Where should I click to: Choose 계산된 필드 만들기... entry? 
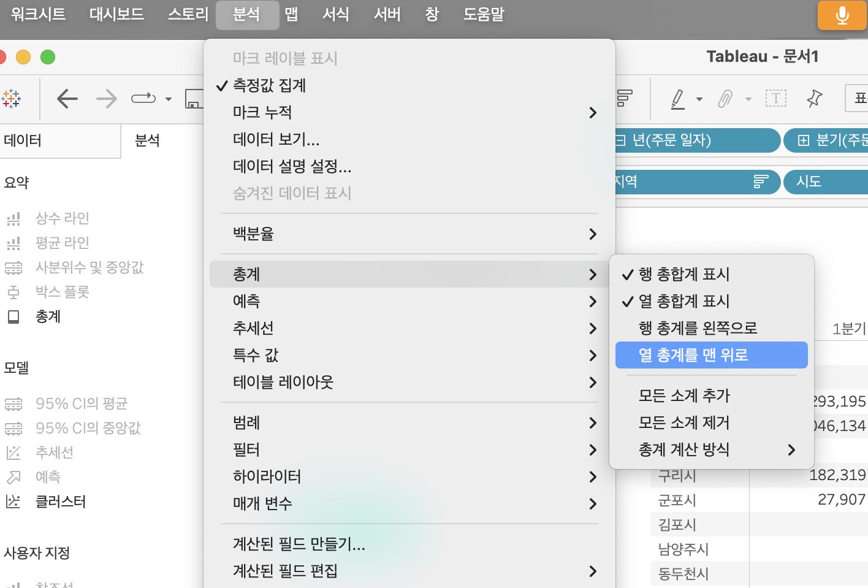[x=409, y=544]
